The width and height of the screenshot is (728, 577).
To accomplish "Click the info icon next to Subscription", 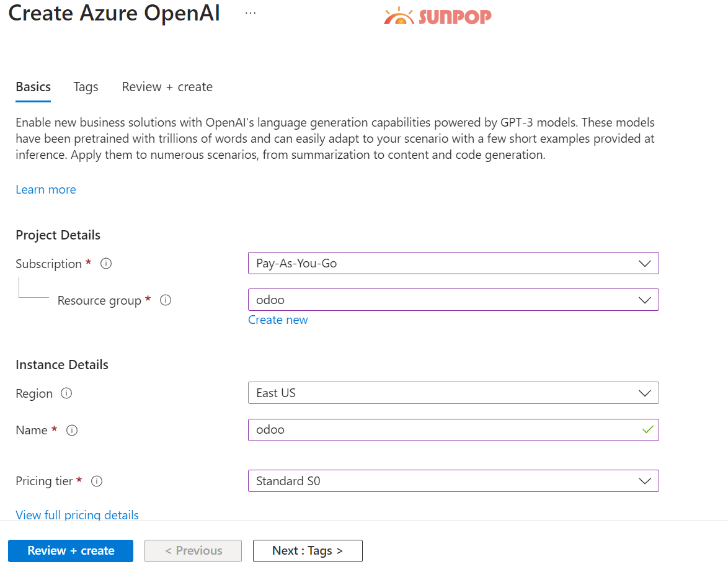I will point(105,264).
